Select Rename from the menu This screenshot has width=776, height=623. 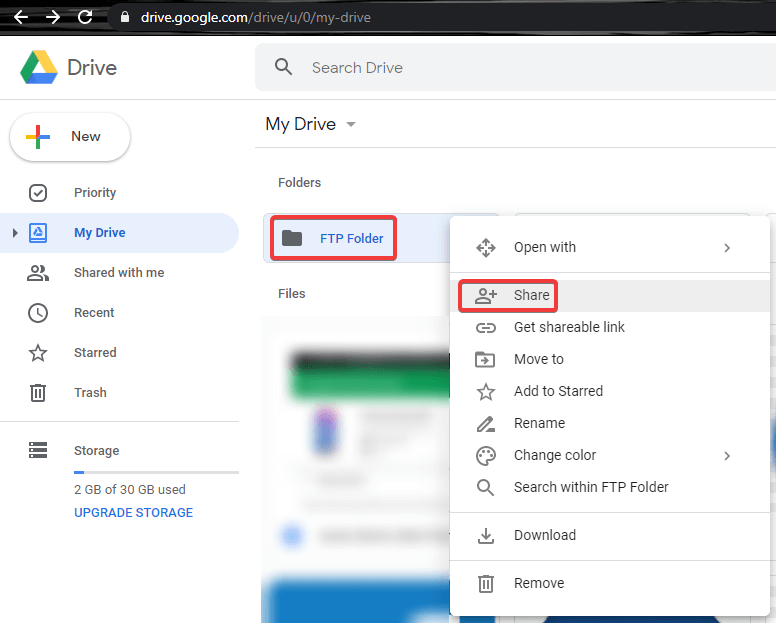point(610,424)
